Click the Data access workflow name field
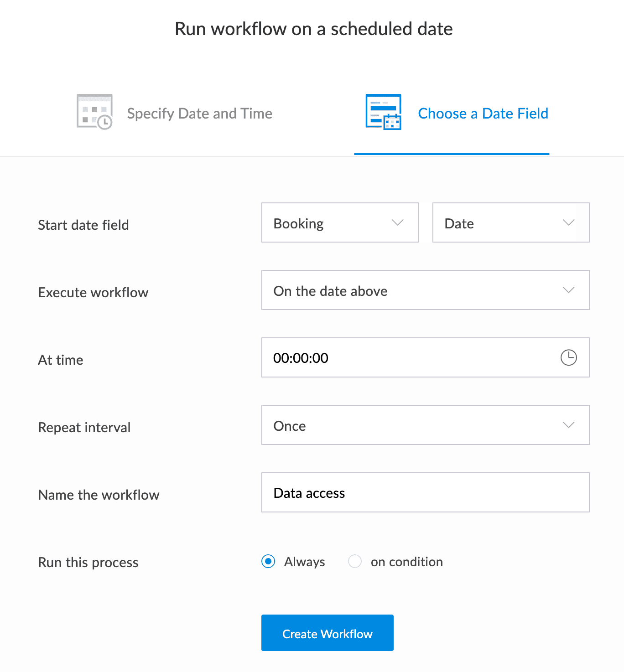Screen dimensions: 624x672 click(425, 492)
